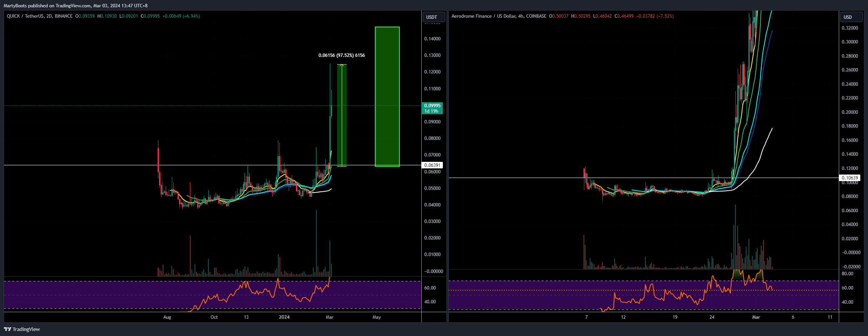The image size is (868, 336).
Task: Click Aug on the QUICK time axis
Action: (x=167, y=317)
